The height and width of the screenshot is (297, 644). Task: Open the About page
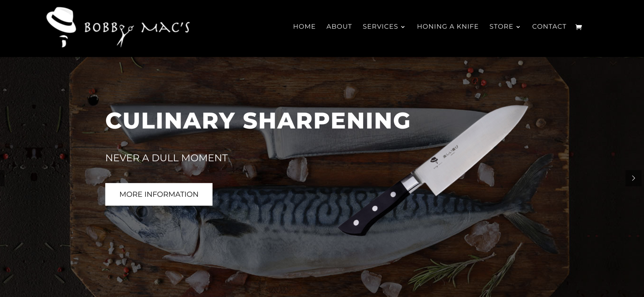point(339,26)
